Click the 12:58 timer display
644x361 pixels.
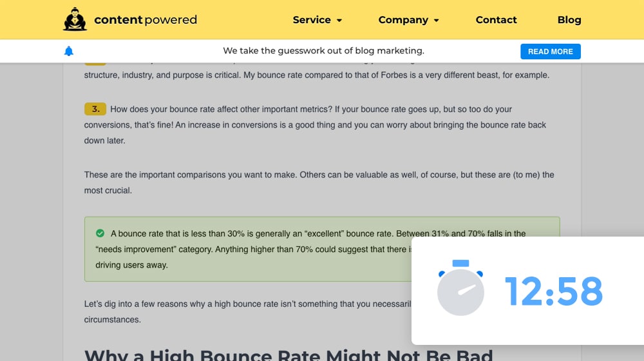click(x=553, y=291)
